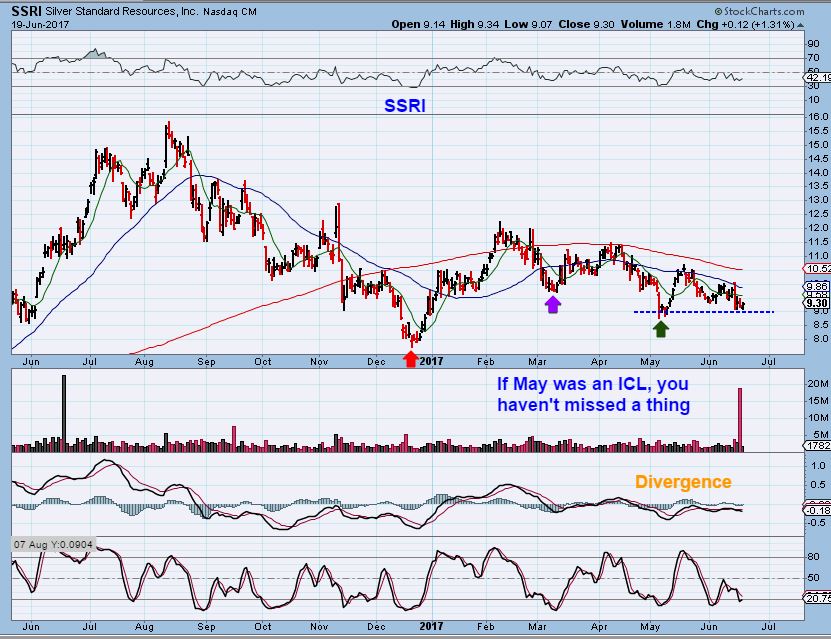The width and height of the screenshot is (831, 639).
Task: Click the 'Silver Standard Resources, Inc.' company name
Action: [x=121, y=11]
